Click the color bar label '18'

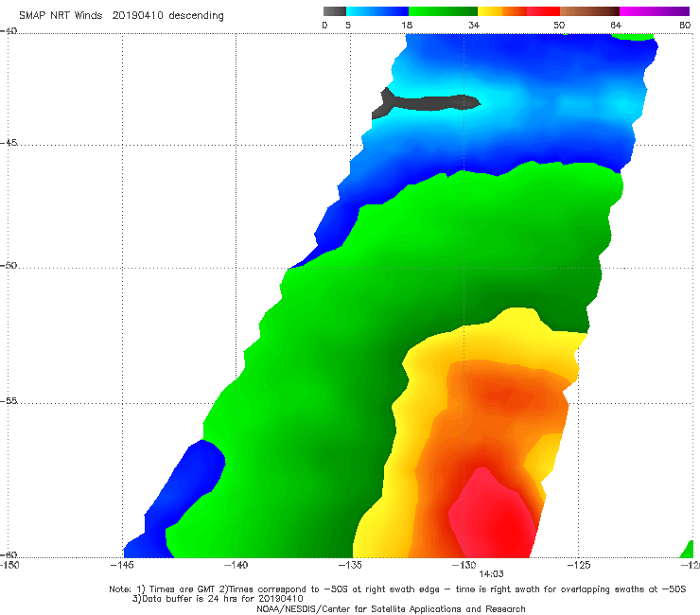pos(407,26)
